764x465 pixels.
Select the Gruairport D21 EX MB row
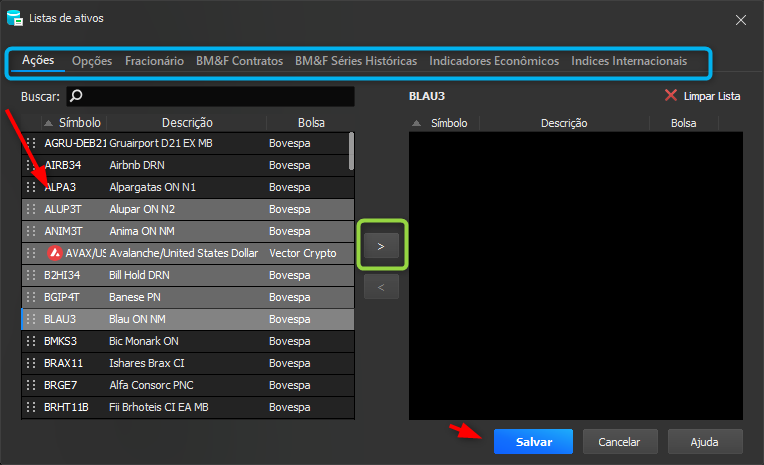188,143
